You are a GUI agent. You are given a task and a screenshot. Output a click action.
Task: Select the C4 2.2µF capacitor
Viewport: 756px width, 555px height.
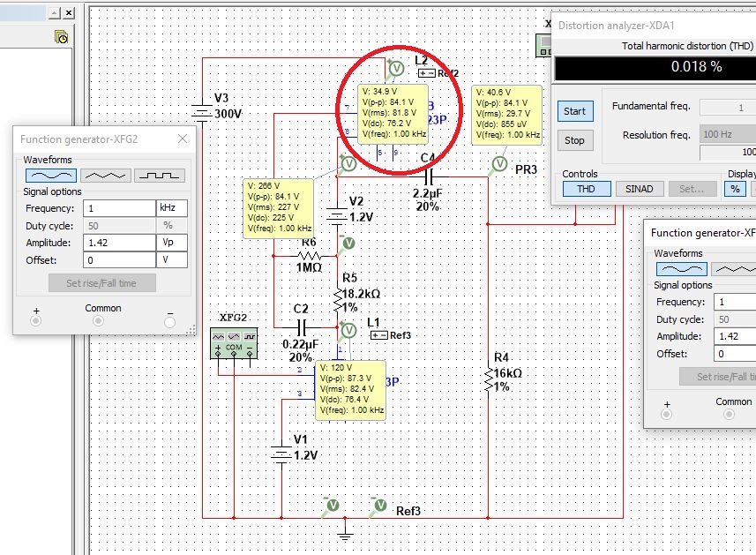tap(428, 177)
